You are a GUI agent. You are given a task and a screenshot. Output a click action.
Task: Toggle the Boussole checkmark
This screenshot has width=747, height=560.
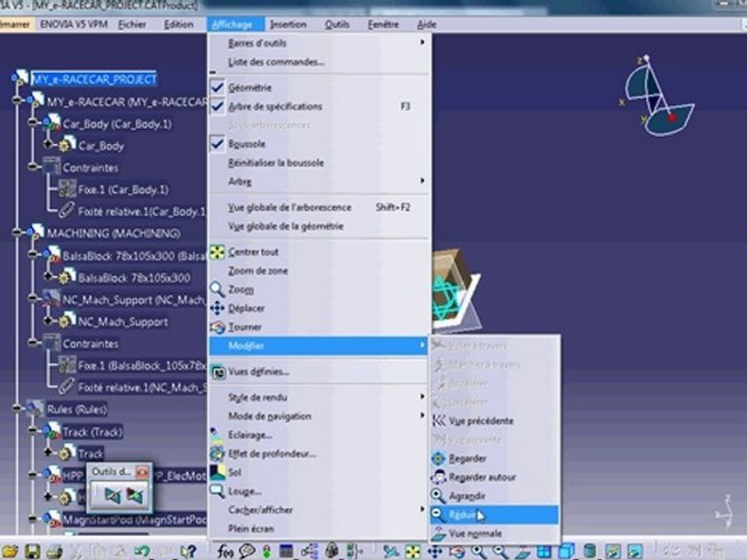point(217,144)
